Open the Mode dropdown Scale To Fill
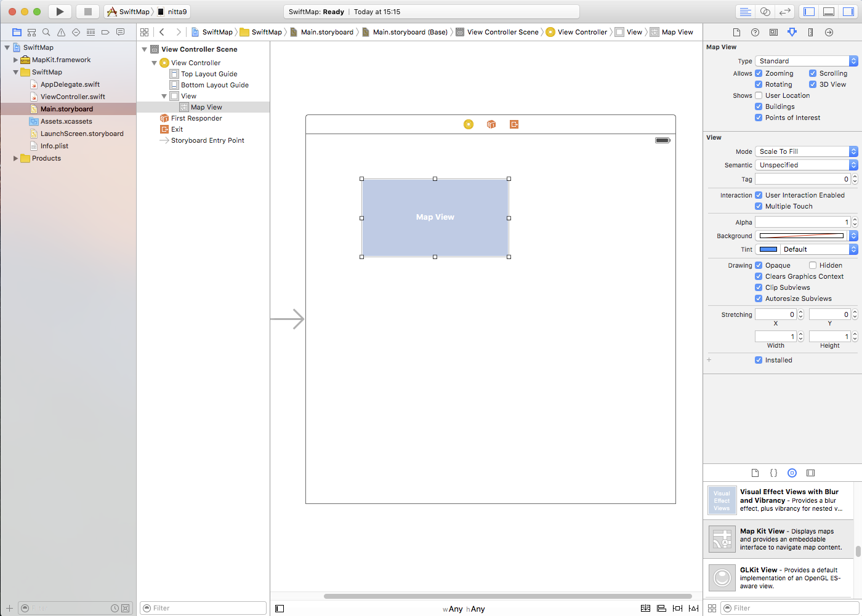862x616 pixels. tap(805, 151)
